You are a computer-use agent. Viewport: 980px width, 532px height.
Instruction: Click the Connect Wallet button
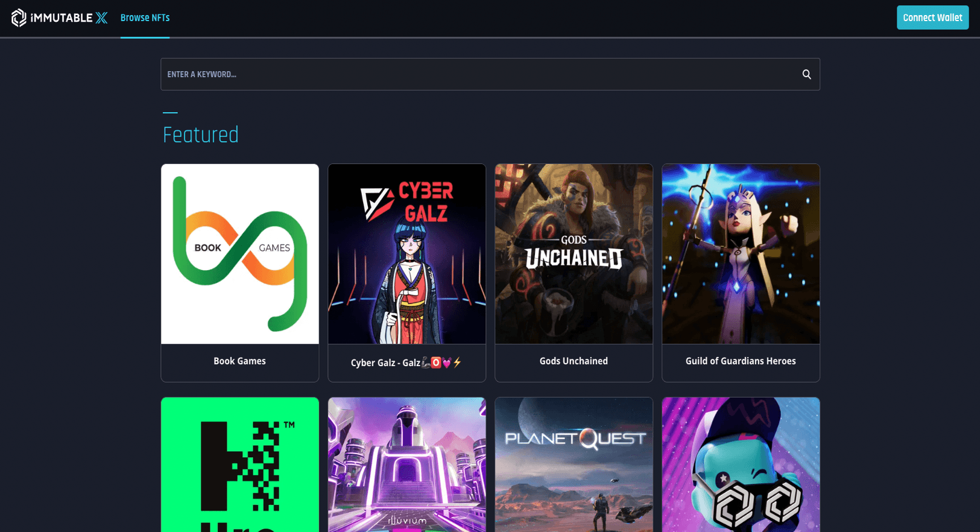932,17
